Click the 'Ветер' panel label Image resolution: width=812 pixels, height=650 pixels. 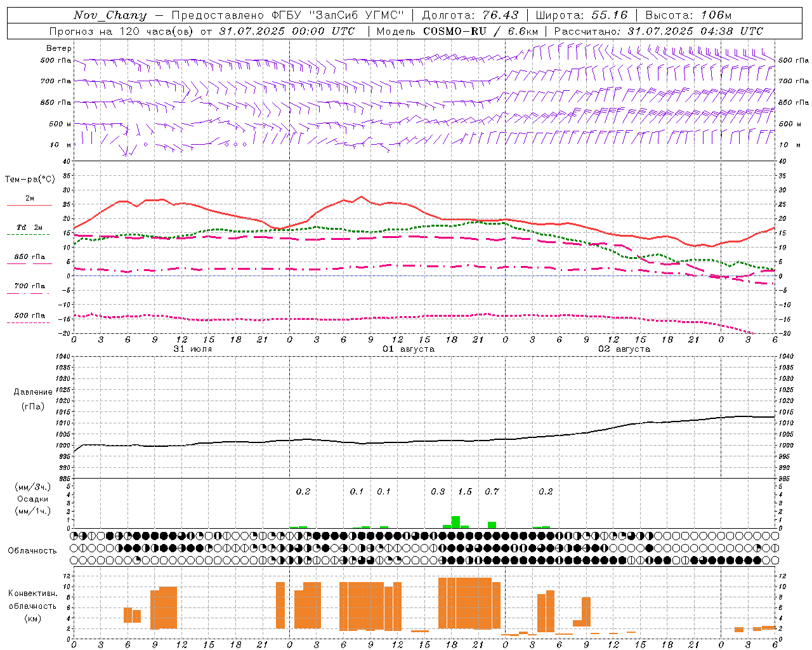tap(59, 48)
